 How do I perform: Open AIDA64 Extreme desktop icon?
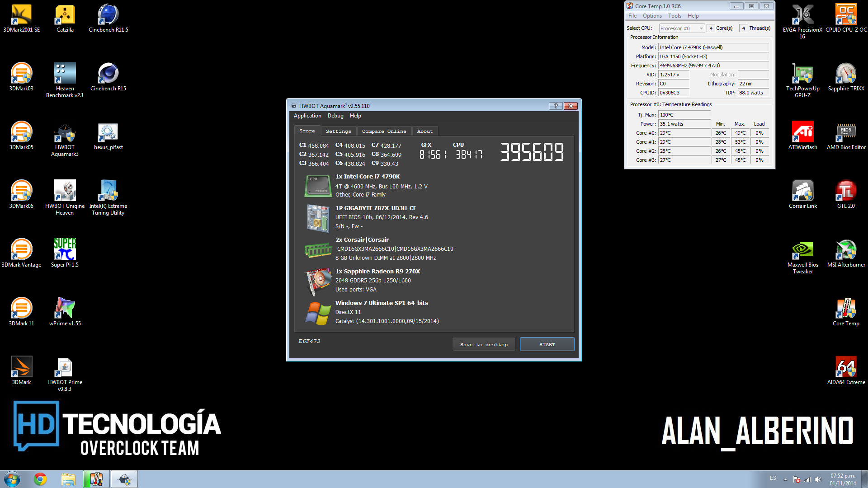[x=846, y=371]
